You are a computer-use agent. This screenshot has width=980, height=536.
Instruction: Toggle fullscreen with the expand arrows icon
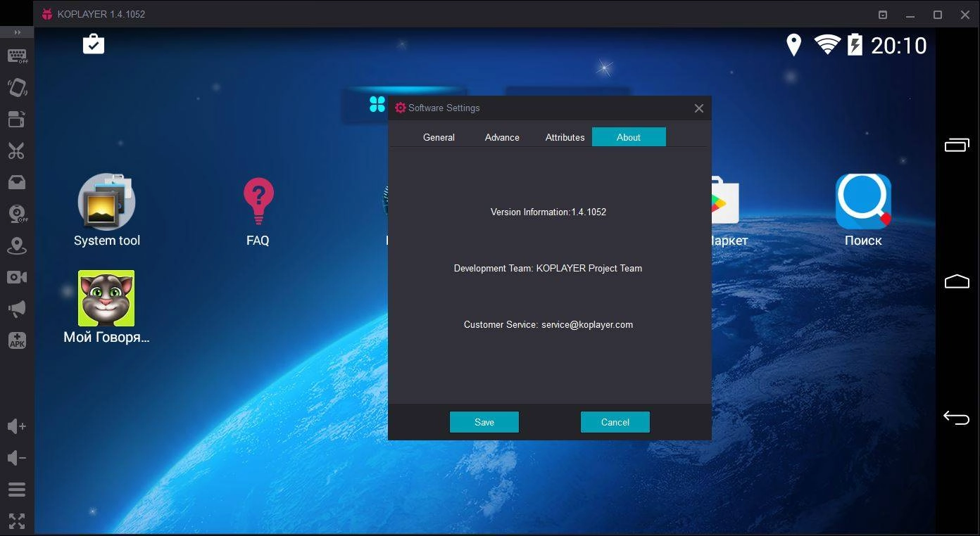(17, 521)
